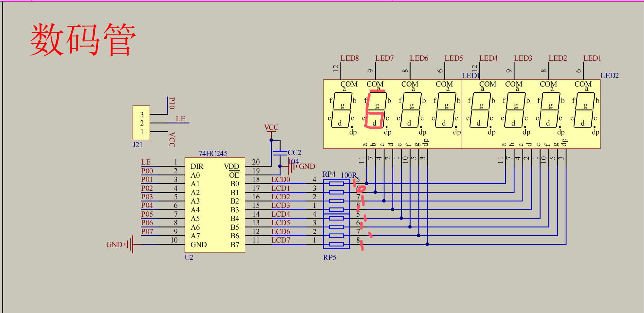Select the P00 net label
This screenshot has height=313, width=644.
147,171
